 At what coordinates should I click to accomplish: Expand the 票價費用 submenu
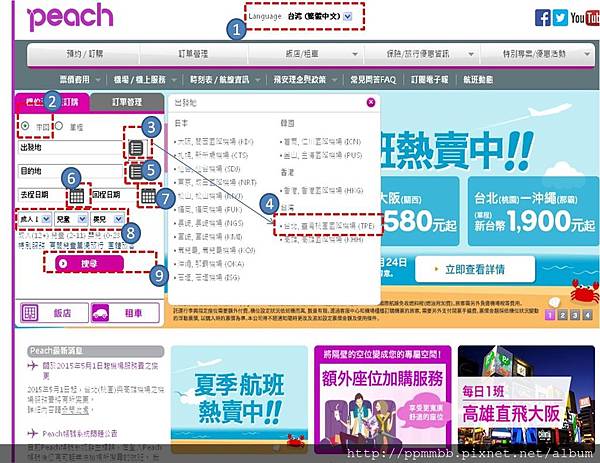(x=98, y=80)
